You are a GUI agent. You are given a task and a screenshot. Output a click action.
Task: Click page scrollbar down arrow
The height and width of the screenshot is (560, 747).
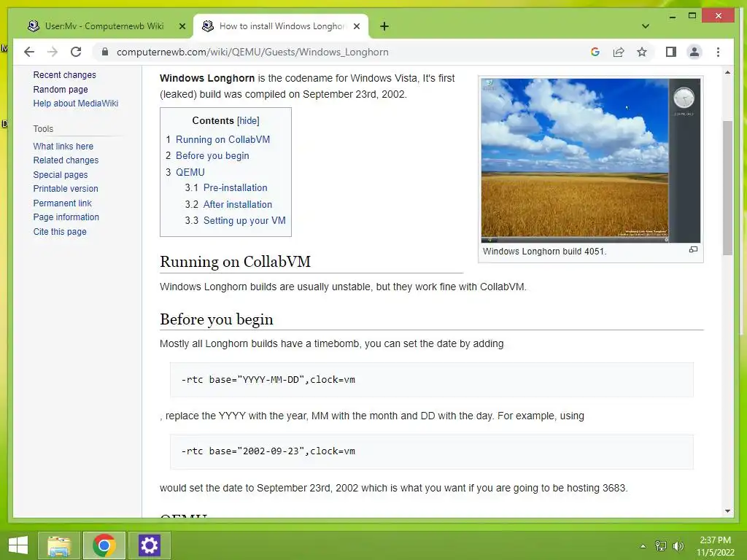point(727,511)
